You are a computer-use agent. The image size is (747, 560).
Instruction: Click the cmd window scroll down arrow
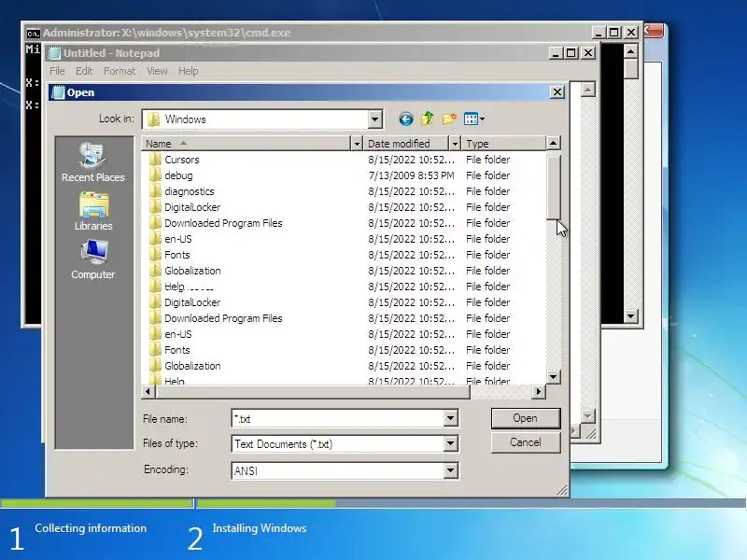pyautogui.click(x=631, y=316)
